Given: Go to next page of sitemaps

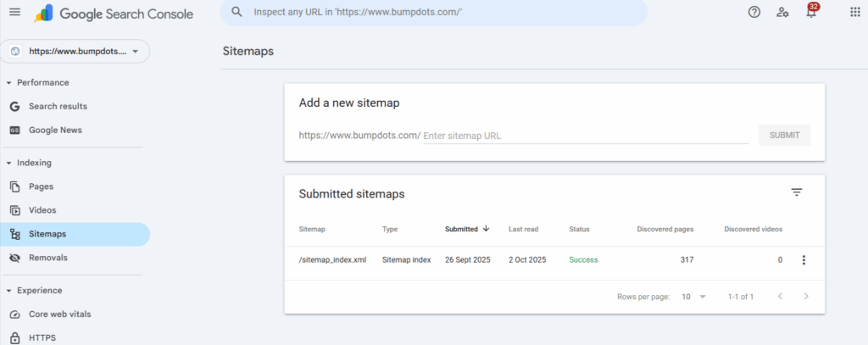Looking at the screenshot, I should click(806, 297).
